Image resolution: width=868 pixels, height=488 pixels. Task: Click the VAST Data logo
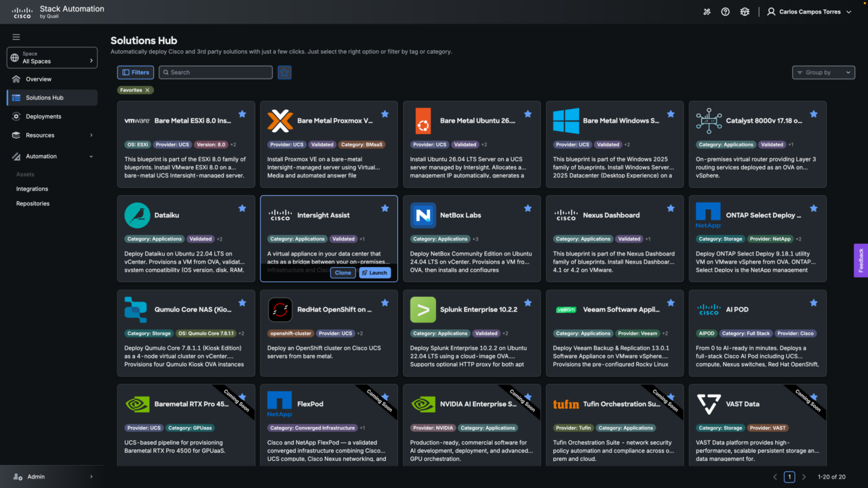click(x=709, y=404)
